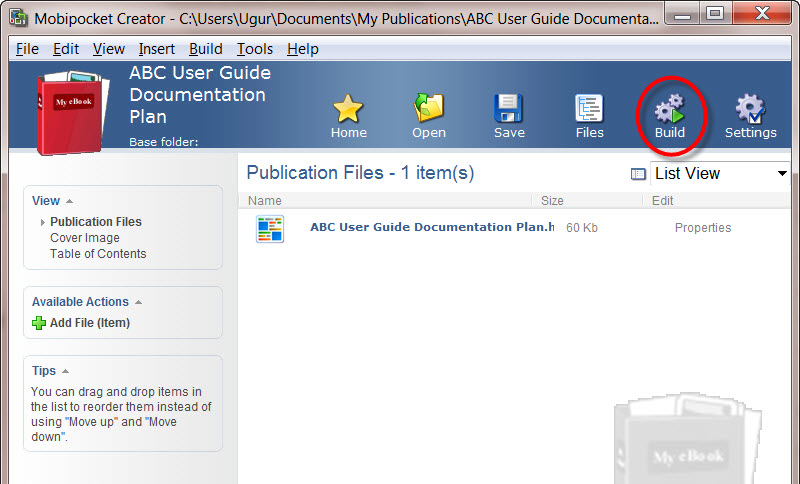This screenshot has width=800, height=484.
Task: Maximize the Mobipocket Creator window
Action: (x=715, y=14)
